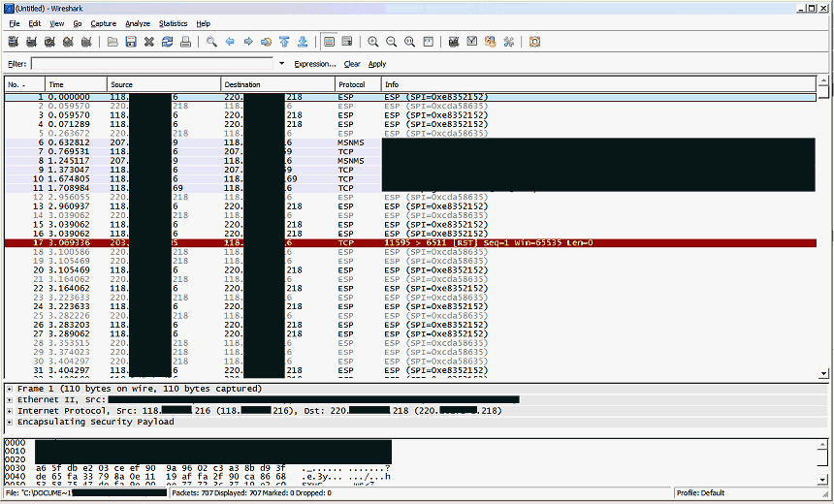Open the Filter history dropdown arrow
This screenshot has width=834, height=504.
pyautogui.click(x=282, y=64)
